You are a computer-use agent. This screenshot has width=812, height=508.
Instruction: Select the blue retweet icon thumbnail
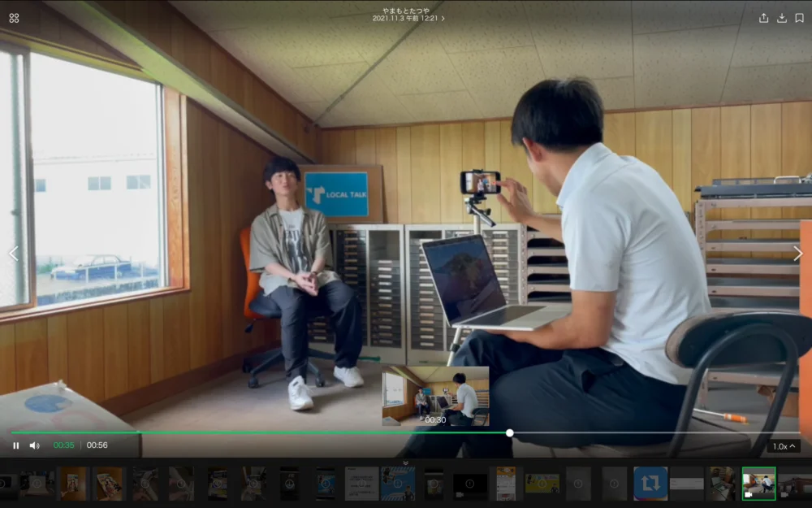650,483
